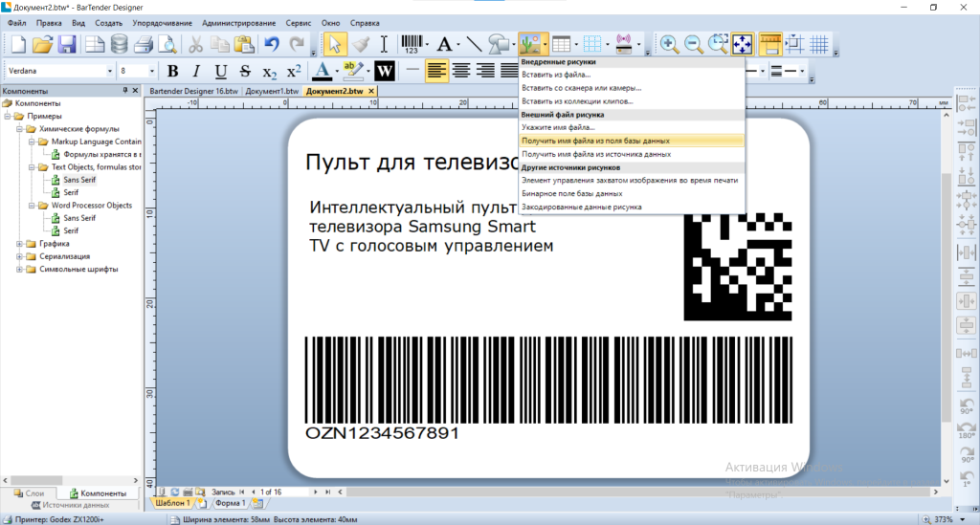Toggle underline formatting
980x525 pixels.
pos(221,71)
